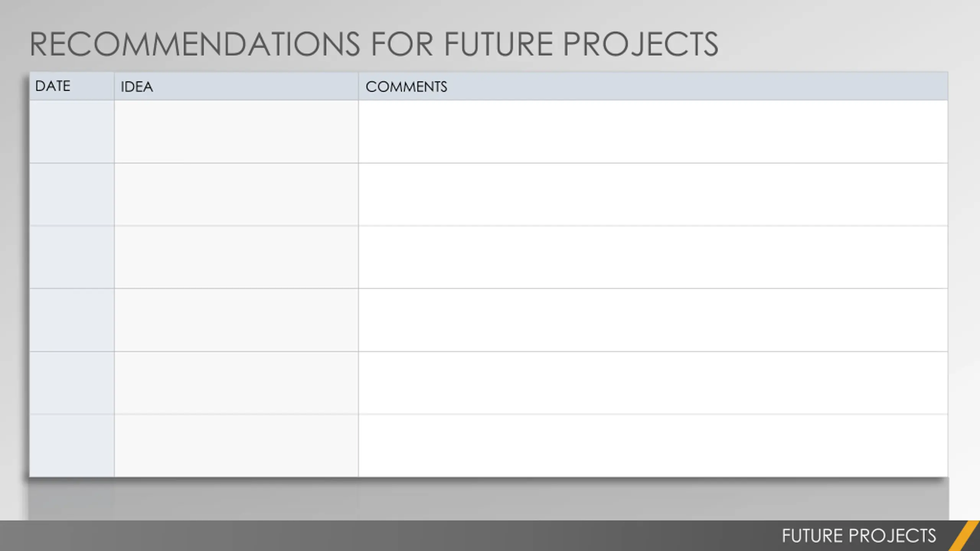
Task: Click the fifth row COMMENTS cell
Action: (x=653, y=383)
